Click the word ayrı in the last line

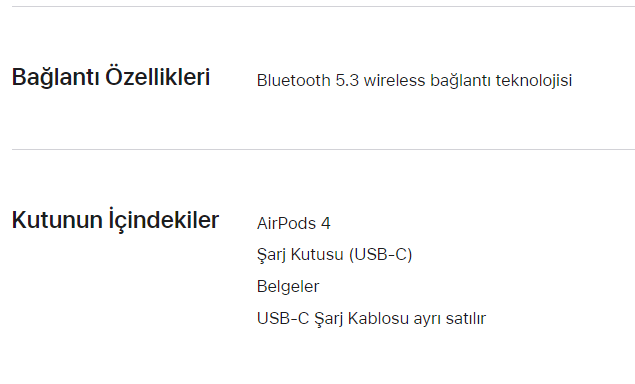[x=427, y=319]
